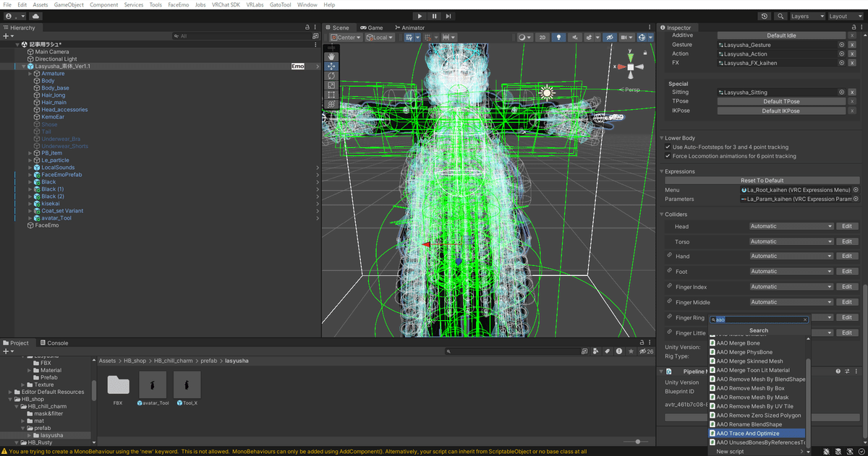Toggle 2D view mode
The height and width of the screenshot is (456, 868).
coord(542,38)
